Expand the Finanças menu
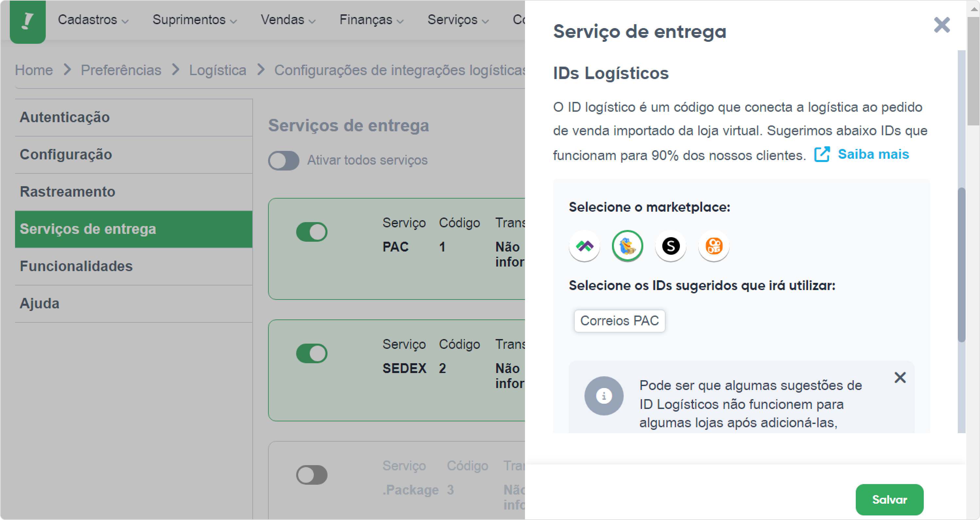The image size is (980, 520). pos(371,20)
